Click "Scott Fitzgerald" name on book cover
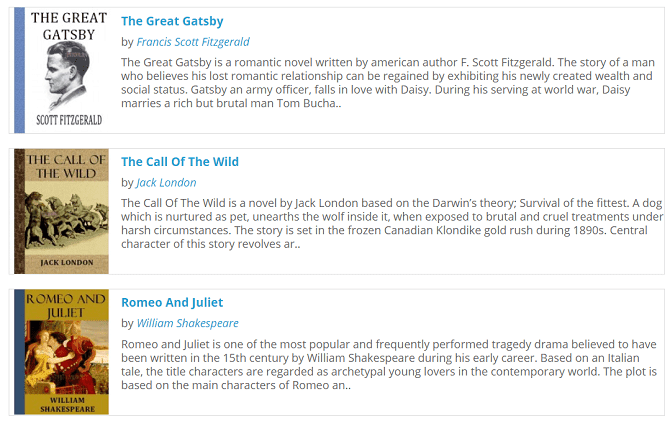 [68, 119]
